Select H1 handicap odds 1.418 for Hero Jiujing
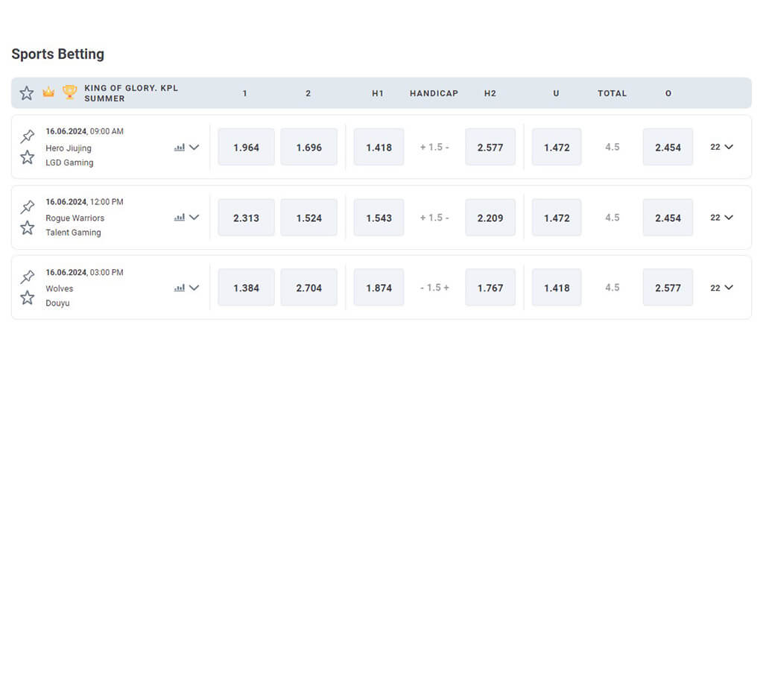The width and height of the screenshot is (763, 700). click(x=379, y=147)
